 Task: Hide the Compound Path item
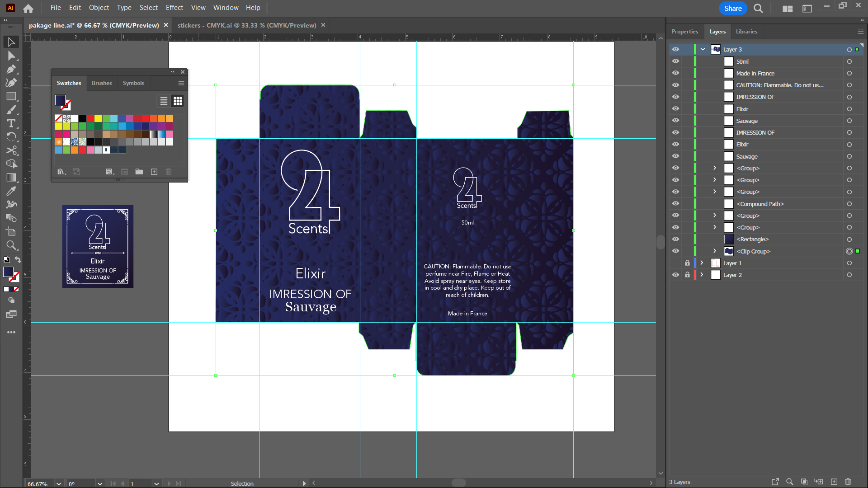[675, 204]
